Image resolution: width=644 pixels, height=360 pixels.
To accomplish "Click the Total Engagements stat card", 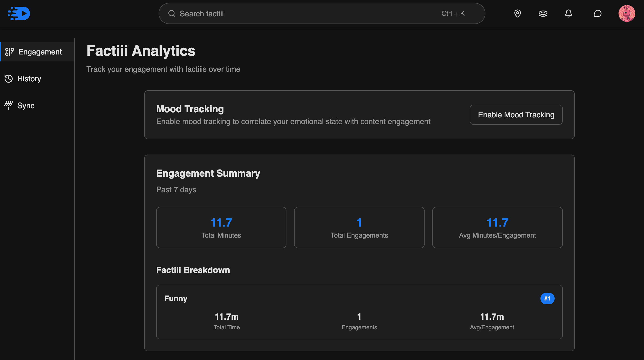I will (x=359, y=228).
